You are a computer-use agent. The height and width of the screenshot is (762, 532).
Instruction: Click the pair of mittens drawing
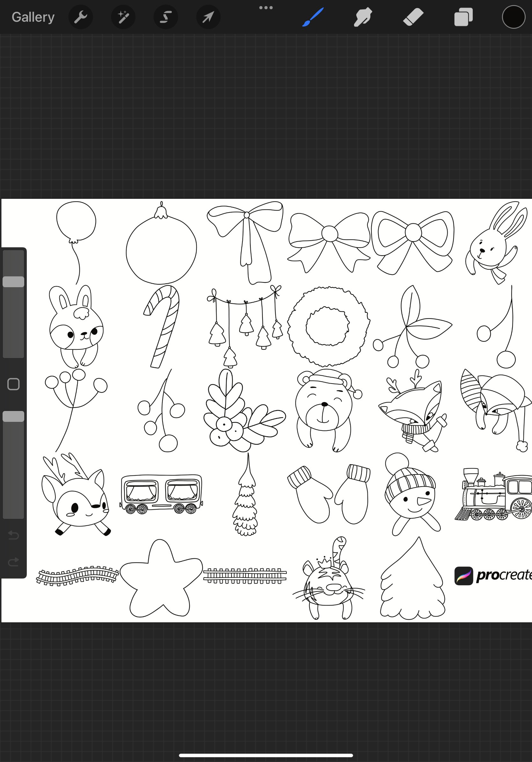tap(329, 494)
